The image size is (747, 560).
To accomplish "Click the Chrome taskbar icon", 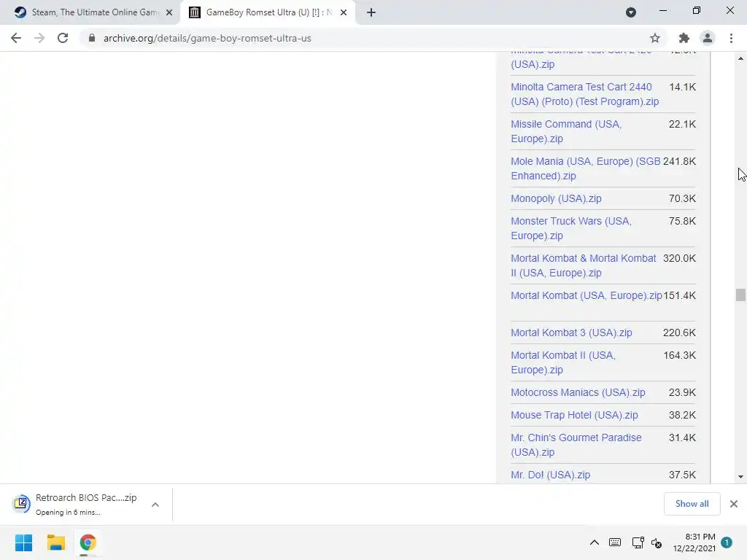I will (88, 542).
